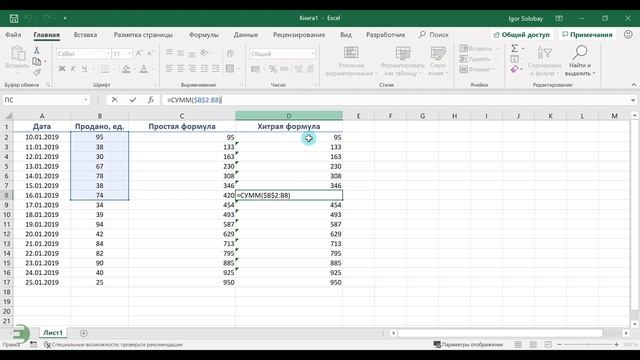Click the Font Color letter A icon
The height and width of the screenshot is (360, 640).
(x=144, y=69)
